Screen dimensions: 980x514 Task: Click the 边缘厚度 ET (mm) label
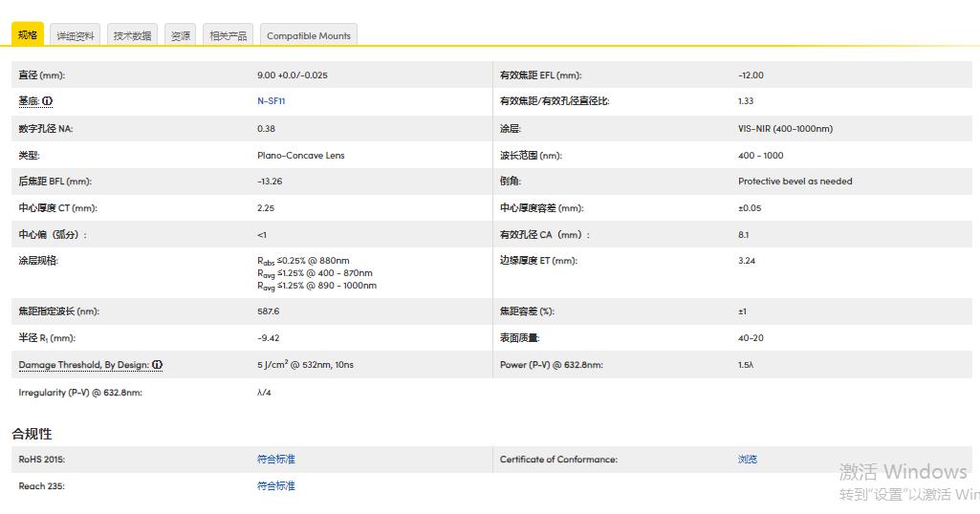pyautogui.click(x=538, y=261)
